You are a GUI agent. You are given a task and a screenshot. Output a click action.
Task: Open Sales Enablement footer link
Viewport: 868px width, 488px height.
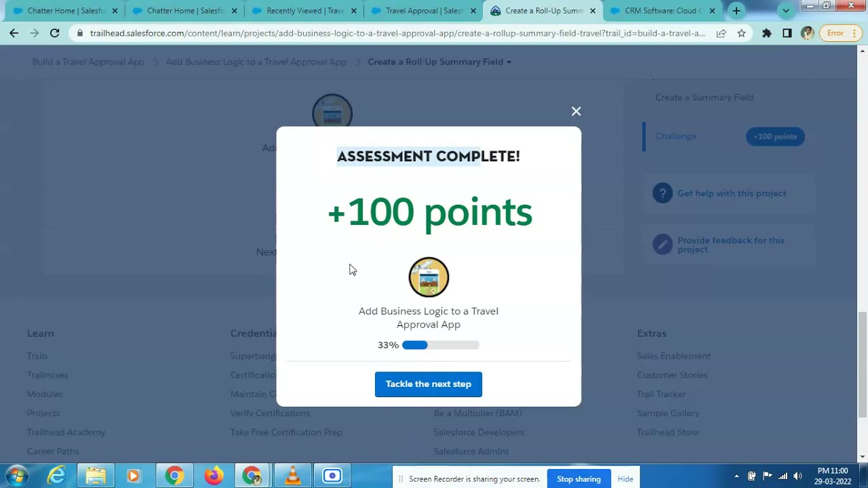[673, 356]
